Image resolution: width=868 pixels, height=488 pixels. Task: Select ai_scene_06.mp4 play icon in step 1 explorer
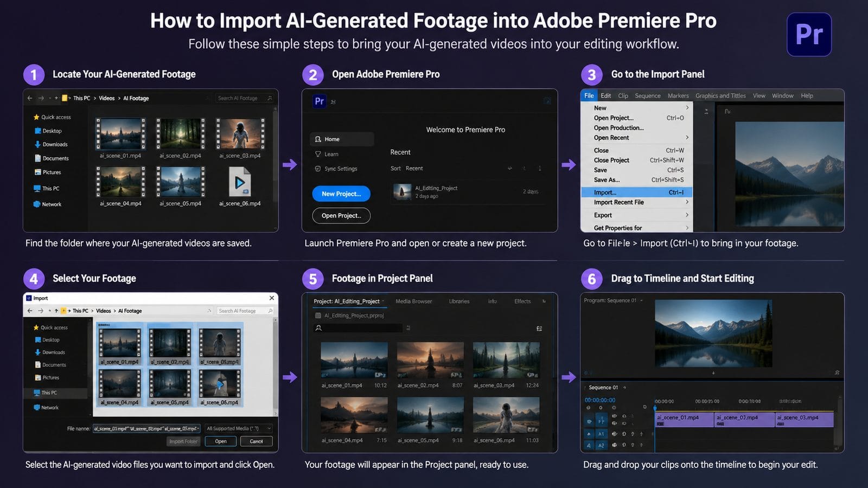click(x=240, y=182)
